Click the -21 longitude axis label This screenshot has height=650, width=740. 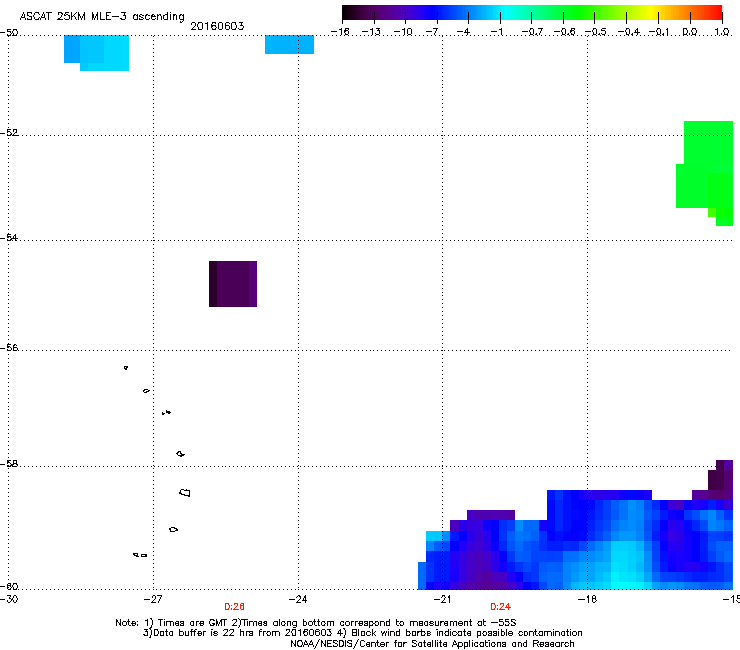pos(442,599)
